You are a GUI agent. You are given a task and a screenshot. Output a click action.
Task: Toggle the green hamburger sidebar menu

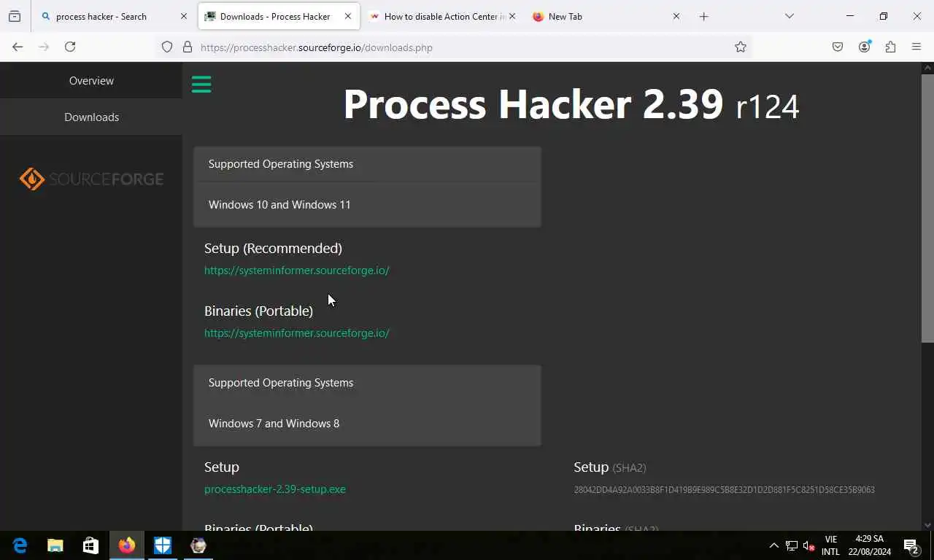[x=201, y=85]
